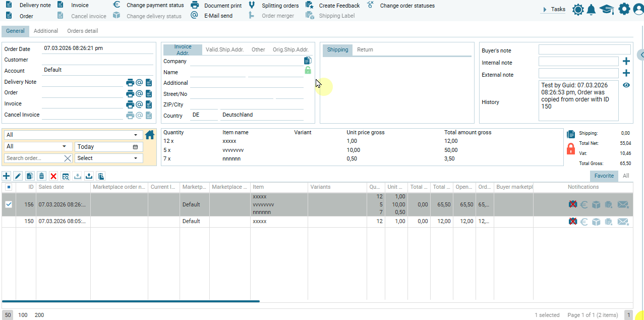Print the Delivery Note via printer icon
Viewport: 644px width, 320px height.
tap(130, 82)
